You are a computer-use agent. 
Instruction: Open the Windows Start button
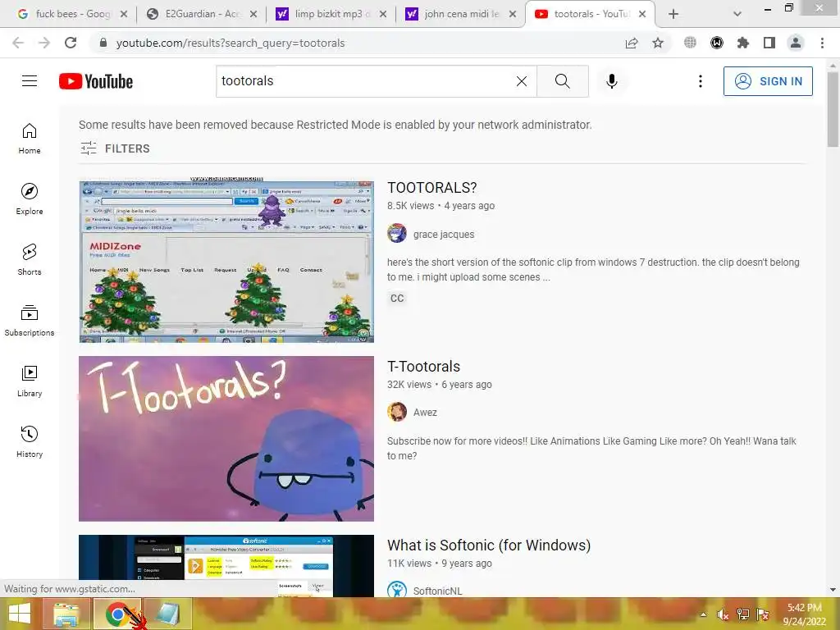(x=20, y=614)
